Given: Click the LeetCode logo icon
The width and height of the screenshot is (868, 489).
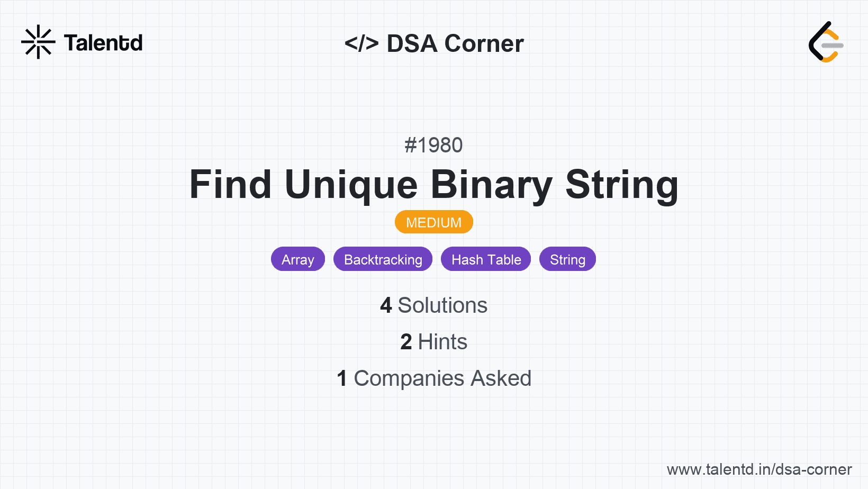Looking at the screenshot, I should click(826, 42).
